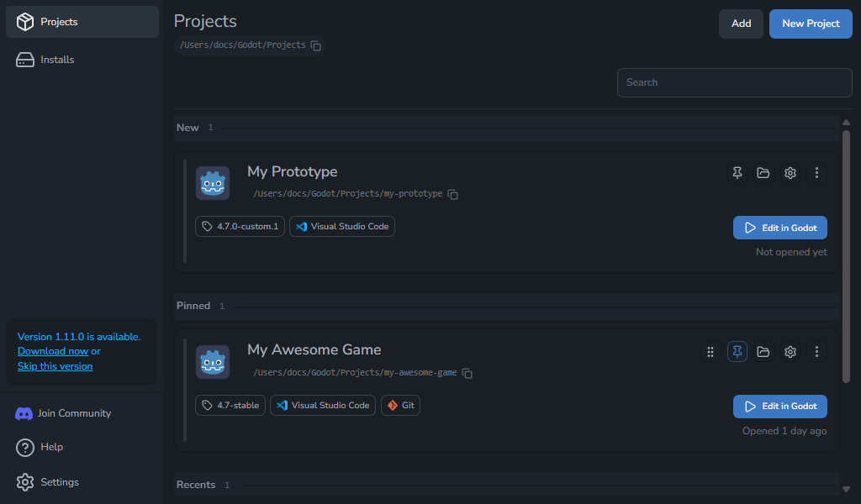861x504 pixels.
Task: Open Join Community Discord link
Action: pos(63,413)
